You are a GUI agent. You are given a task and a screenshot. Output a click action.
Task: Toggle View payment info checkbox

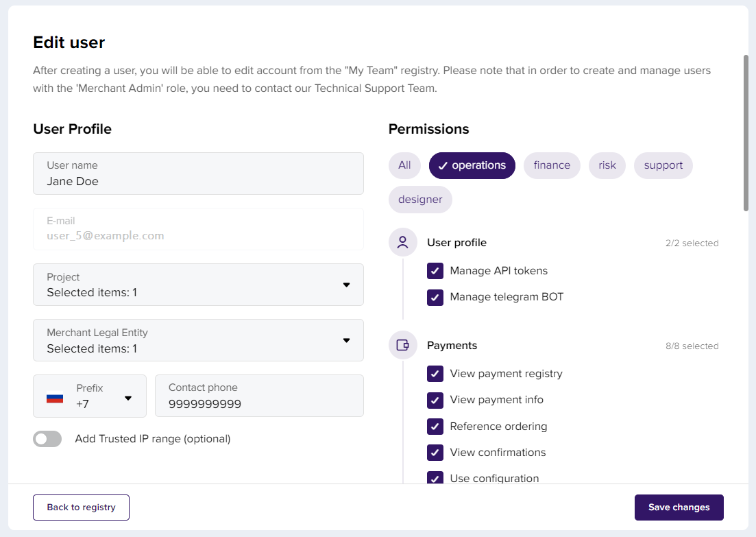point(435,400)
